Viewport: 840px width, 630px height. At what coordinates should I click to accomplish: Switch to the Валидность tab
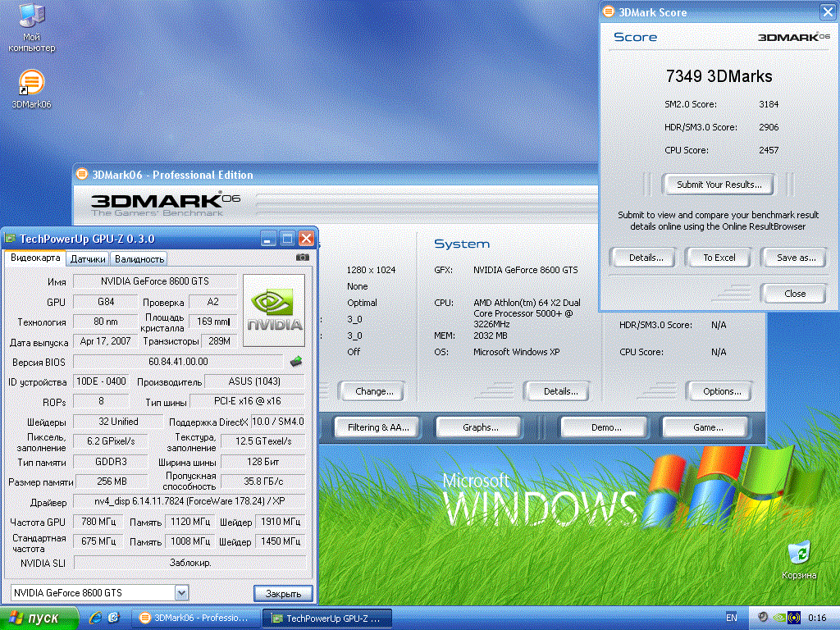click(139, 258)
